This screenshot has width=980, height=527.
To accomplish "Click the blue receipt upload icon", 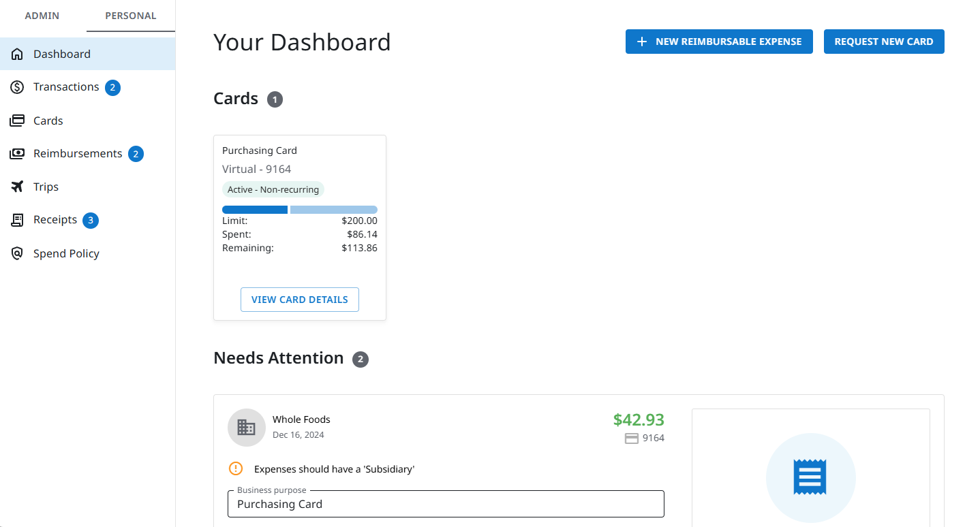I will (810, 477).
